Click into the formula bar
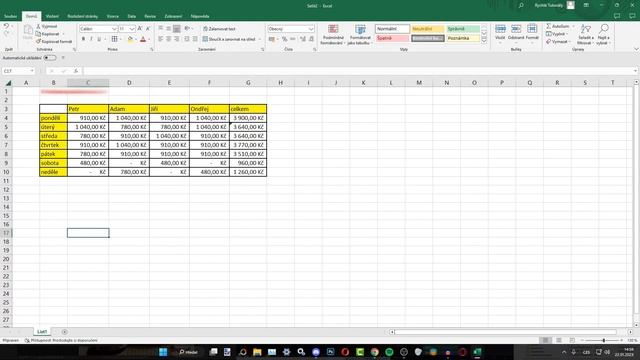The height and width of the screenshot is (360, 640). 359,71
